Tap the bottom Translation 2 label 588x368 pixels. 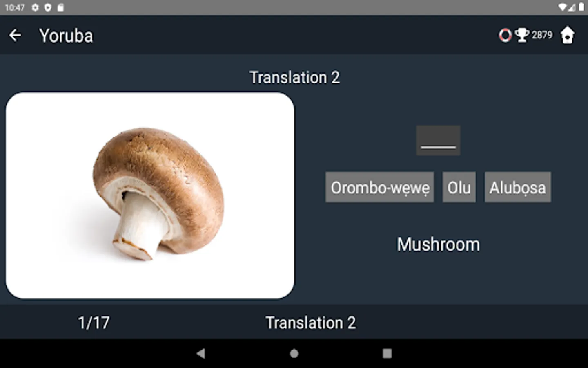point(311,323)
